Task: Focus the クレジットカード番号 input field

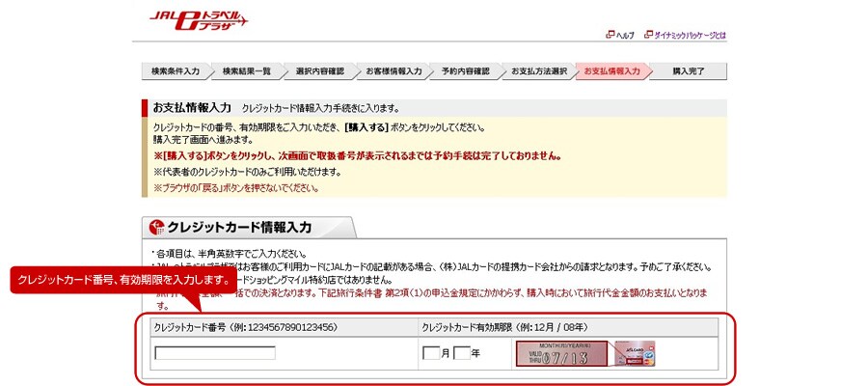Action: [x=215, y=353]
